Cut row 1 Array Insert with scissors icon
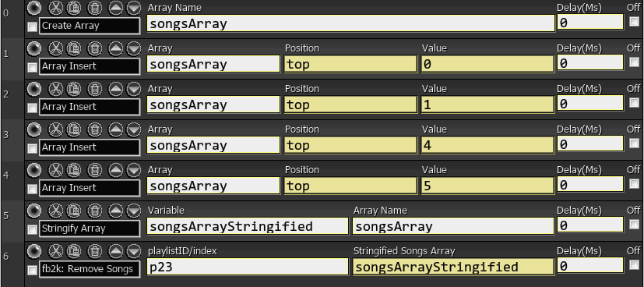644x287 pixels. coord(56,48)
